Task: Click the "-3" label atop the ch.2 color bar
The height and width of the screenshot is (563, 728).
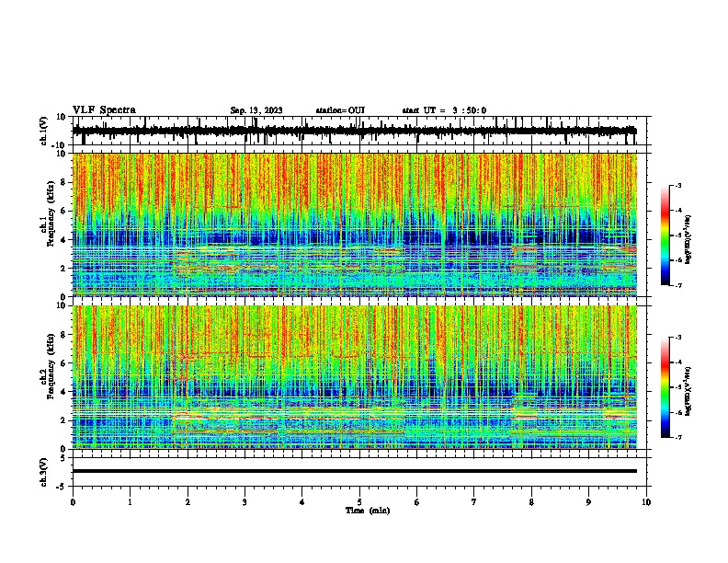Action: click(x=678, y=338)
